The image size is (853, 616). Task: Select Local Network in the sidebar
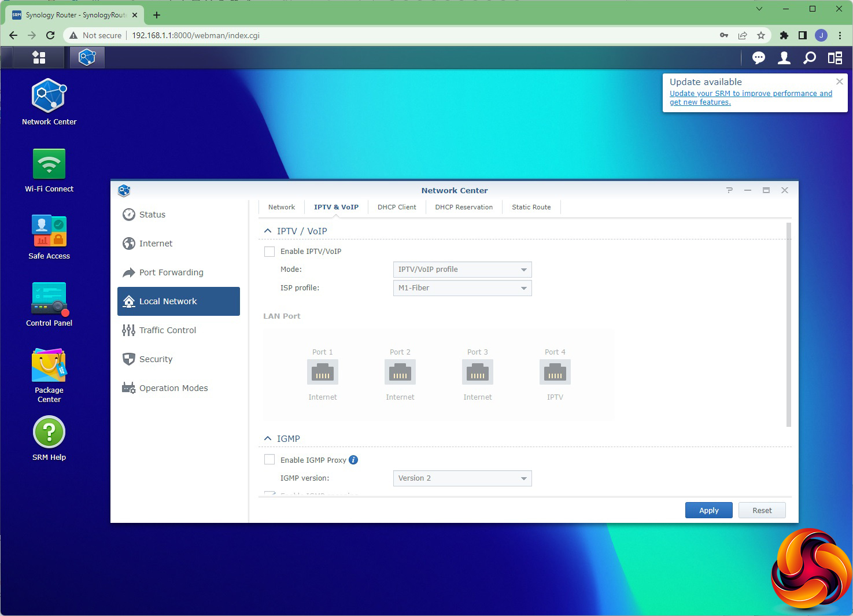[x=179, y=301]
